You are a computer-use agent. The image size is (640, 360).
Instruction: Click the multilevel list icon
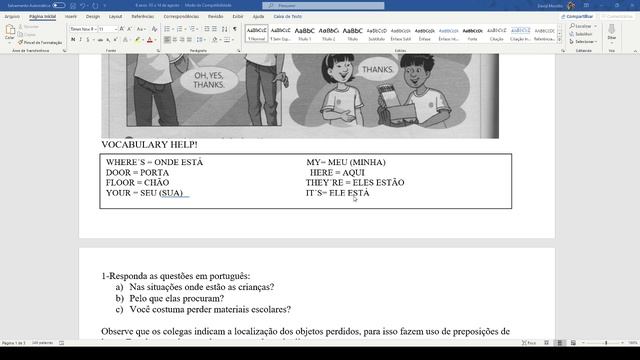tap(193, 29)
